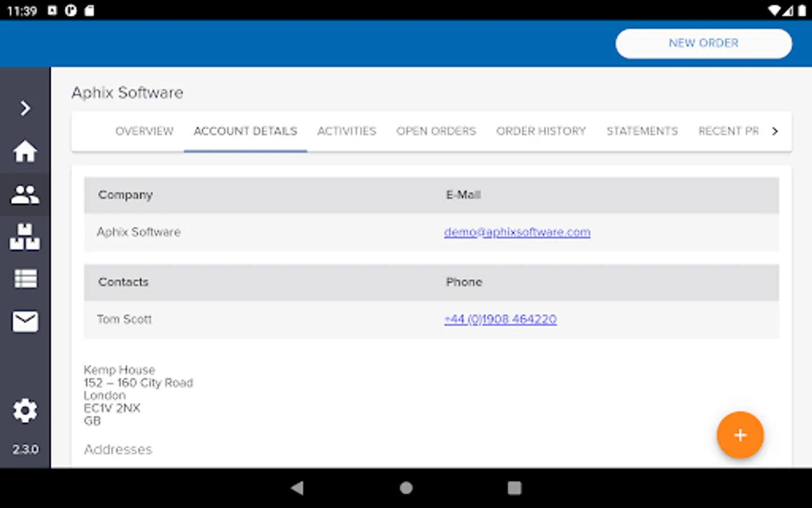Viewport: 812px width, 508px height.
Task: Open the Activities tab
Action: point(346,131)
